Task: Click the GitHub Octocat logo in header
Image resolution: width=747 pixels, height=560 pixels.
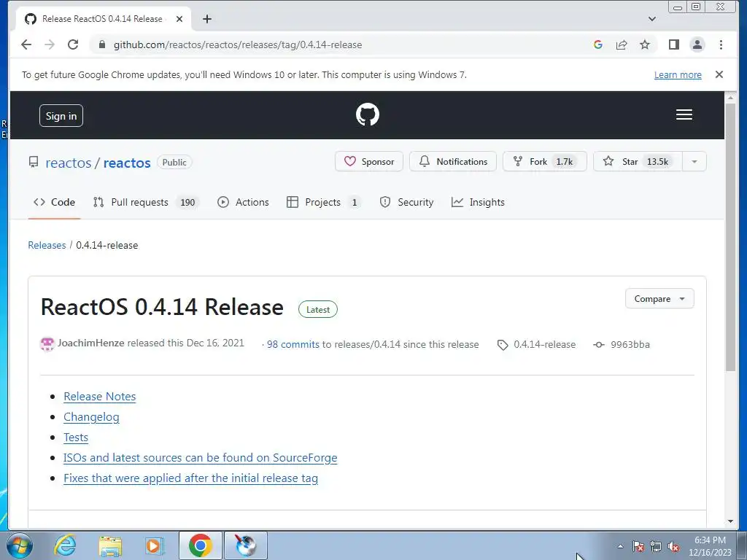Action: pos(368,114)
